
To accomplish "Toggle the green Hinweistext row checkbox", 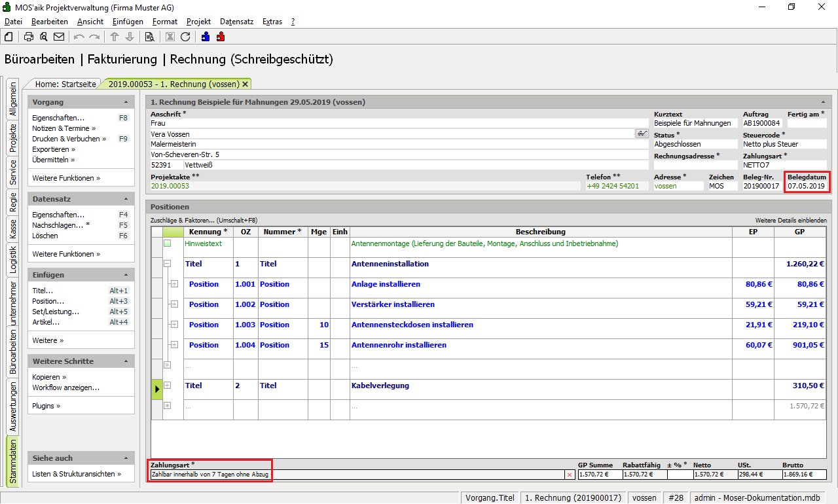I will point(167,243).
